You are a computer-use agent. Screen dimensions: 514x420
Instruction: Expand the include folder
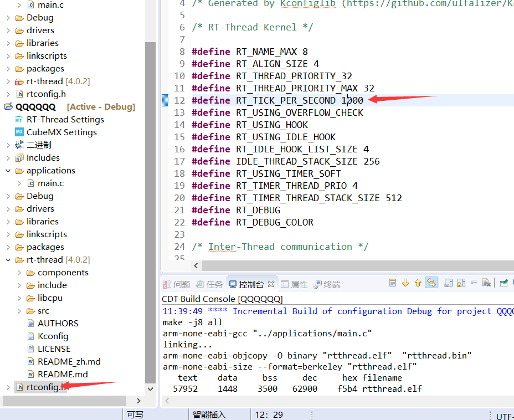click(x=19, y=285)
